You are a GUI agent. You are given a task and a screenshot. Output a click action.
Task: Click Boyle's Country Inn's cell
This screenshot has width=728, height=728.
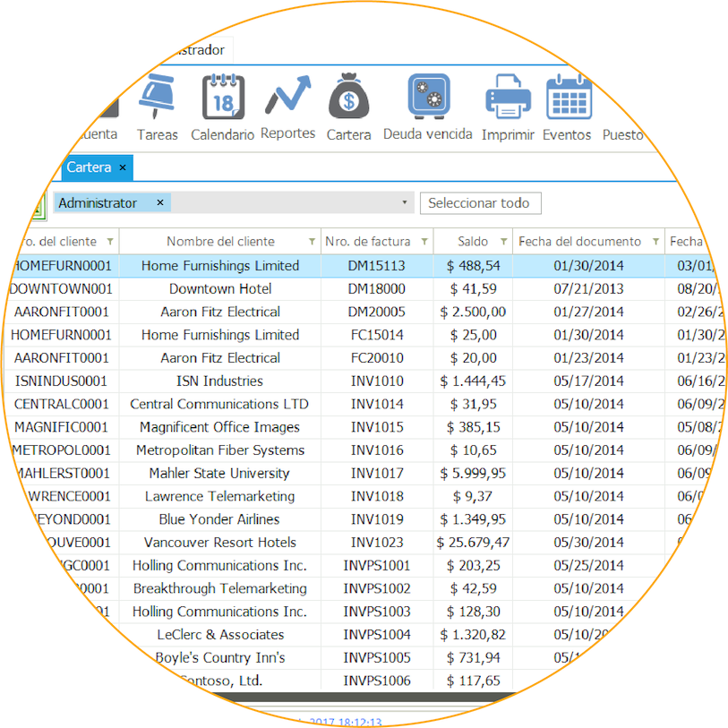pos(220,658)
